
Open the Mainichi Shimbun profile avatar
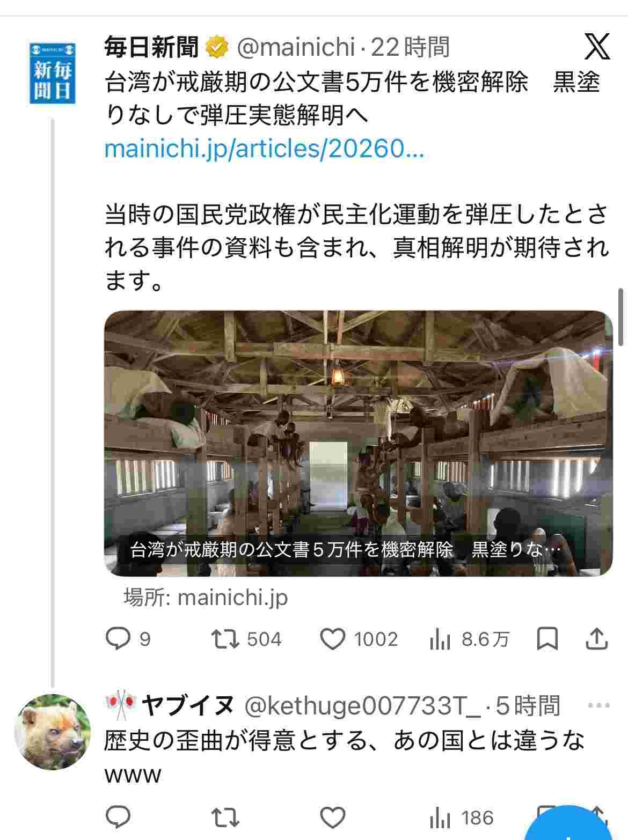click(x=52, y=73)
